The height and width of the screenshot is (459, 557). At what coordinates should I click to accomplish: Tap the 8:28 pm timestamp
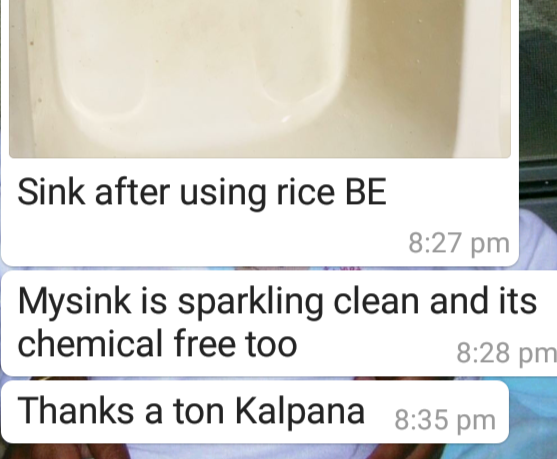point(507,353)
